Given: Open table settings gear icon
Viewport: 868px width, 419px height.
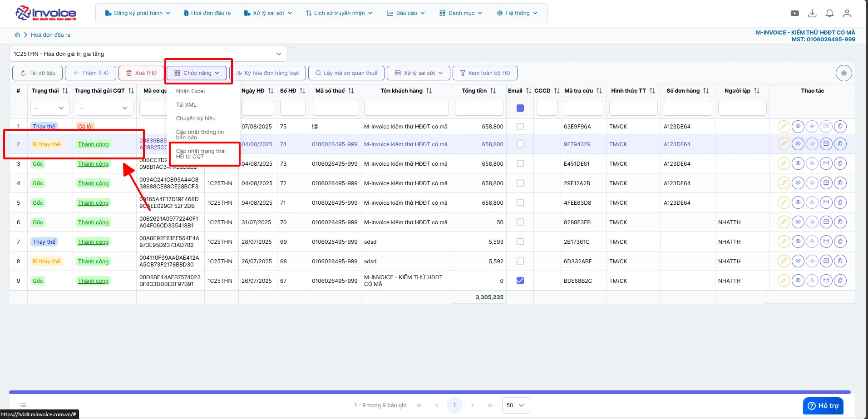Looking at the screenshot, I should (x=843, y=73).
